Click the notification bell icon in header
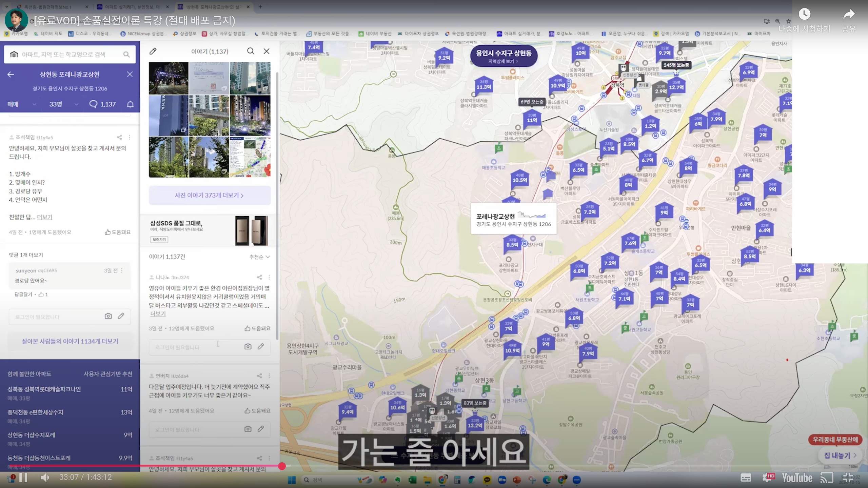This screenshot has width=868, height=488. tap(130, 104)
